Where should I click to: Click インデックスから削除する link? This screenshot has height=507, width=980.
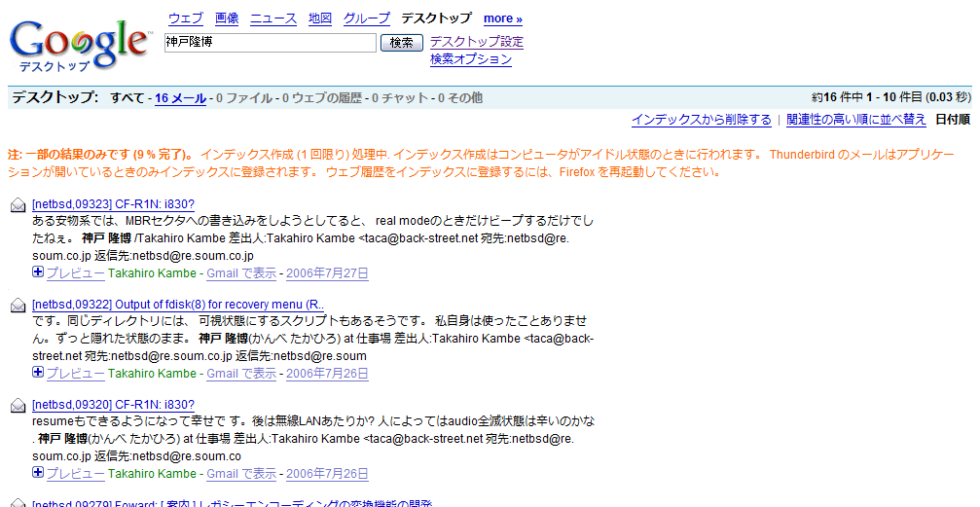701,120
